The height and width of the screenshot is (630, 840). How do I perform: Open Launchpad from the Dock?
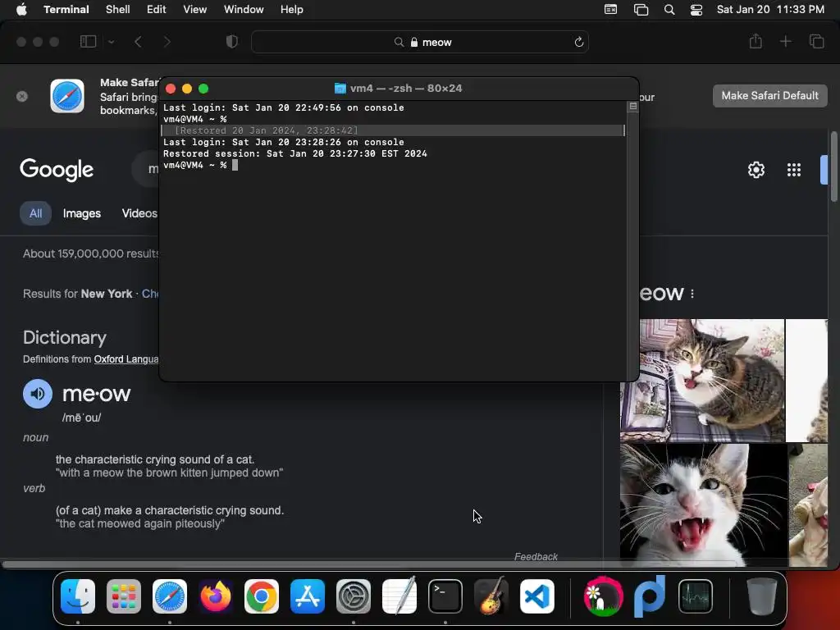tap(124, 596)
